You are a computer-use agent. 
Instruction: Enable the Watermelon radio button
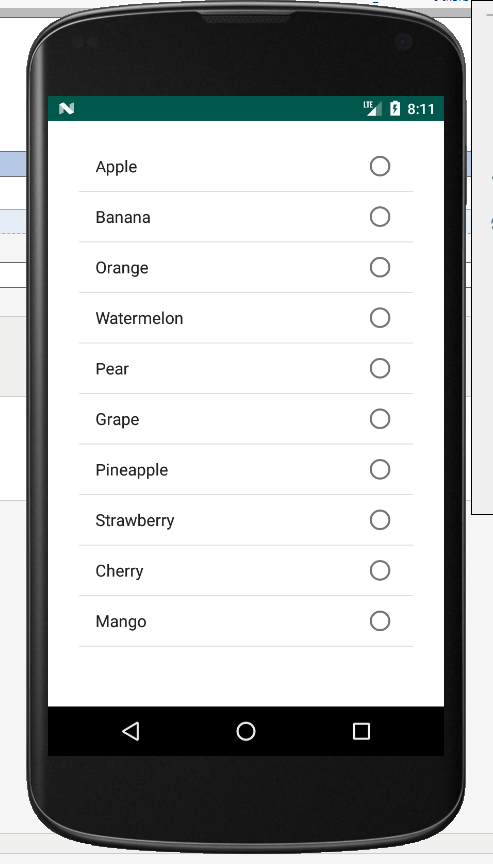(380, 318)
